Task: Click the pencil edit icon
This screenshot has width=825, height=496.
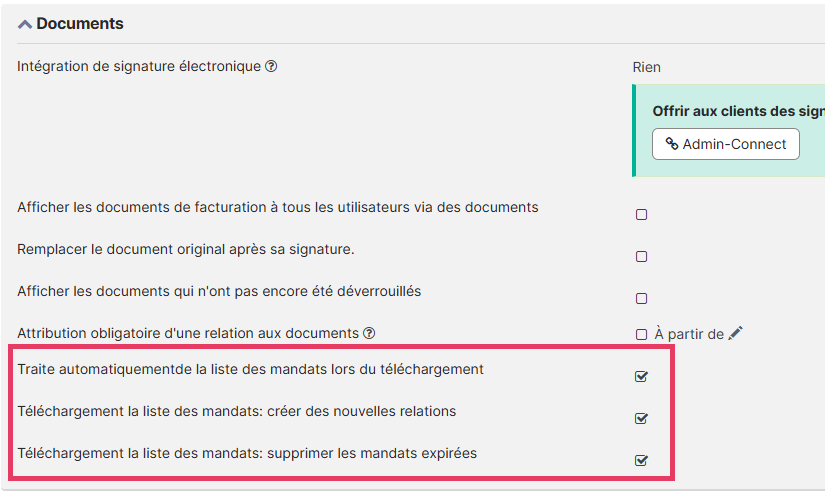Action: tap(736, 334)
